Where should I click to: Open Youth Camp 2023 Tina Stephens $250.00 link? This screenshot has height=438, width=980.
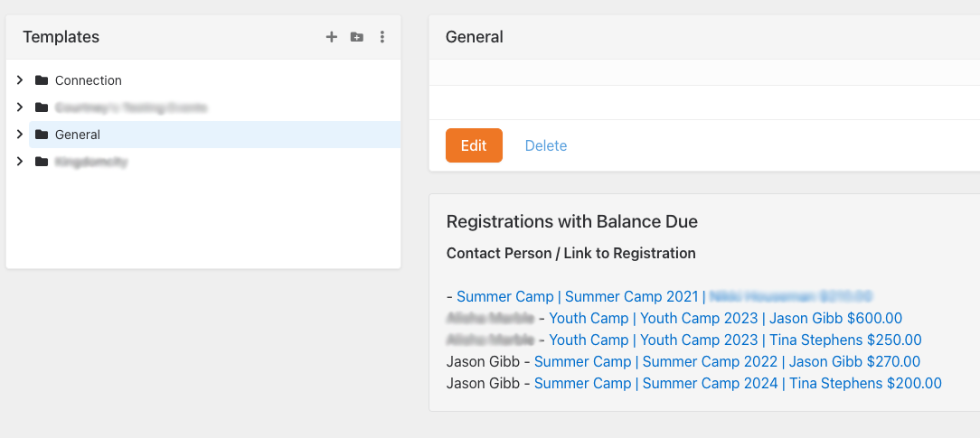(x=735, y=340)
